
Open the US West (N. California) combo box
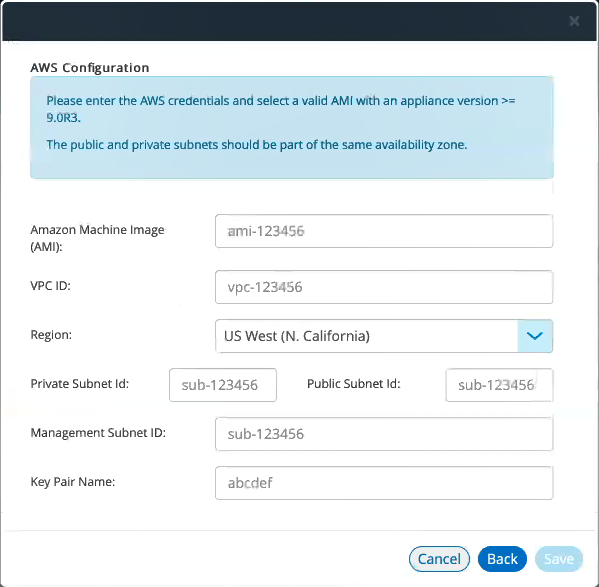[384, 336]
